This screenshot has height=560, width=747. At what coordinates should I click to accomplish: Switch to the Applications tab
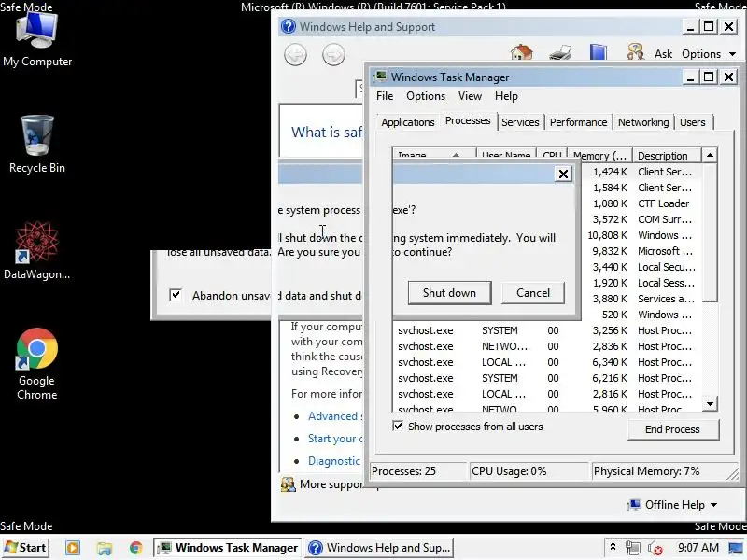tap(408, 122)
